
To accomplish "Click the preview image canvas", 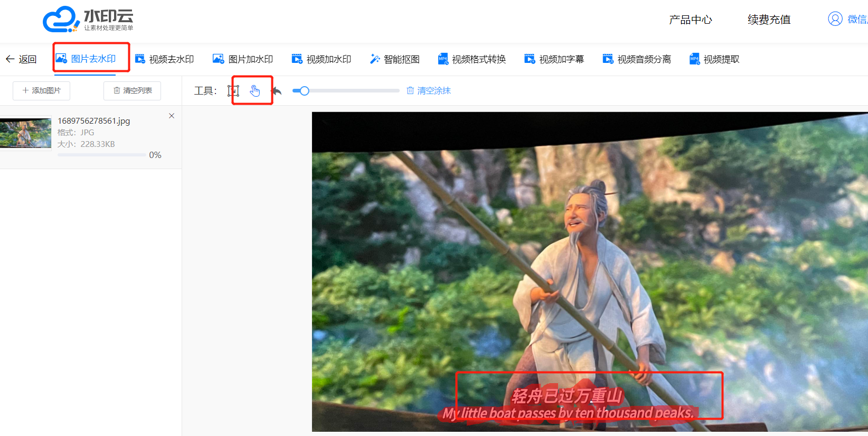I will 590,272.
